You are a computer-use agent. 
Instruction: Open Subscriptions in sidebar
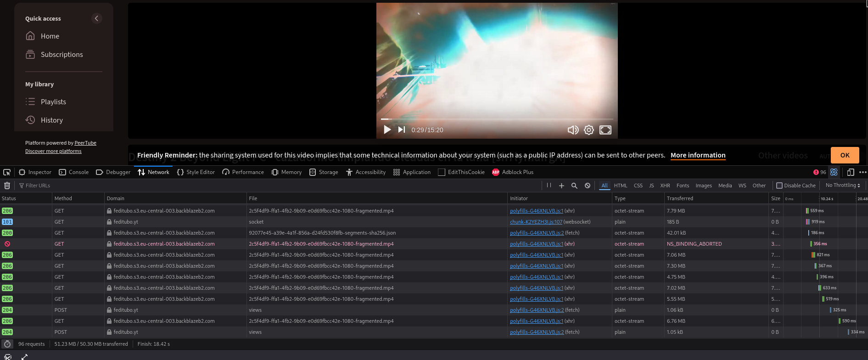tap(54, 55)
